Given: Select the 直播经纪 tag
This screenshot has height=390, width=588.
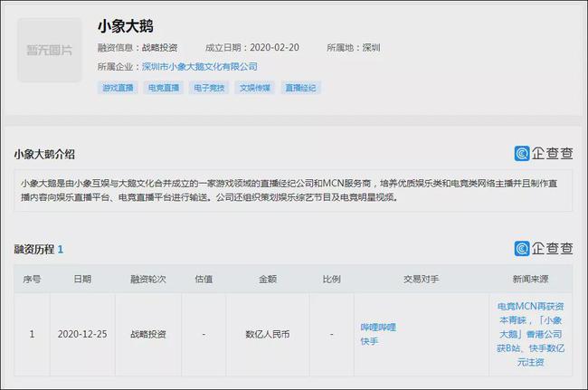Looking at the screenshot, I should tap(300, 88).
